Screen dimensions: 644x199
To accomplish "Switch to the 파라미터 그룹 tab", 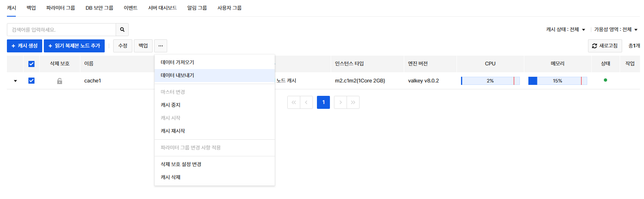I will pyautogui.click(x=60, y=8).
